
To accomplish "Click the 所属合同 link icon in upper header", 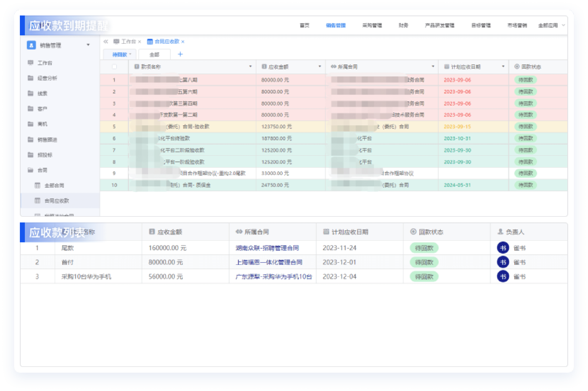I will (333, 66).
